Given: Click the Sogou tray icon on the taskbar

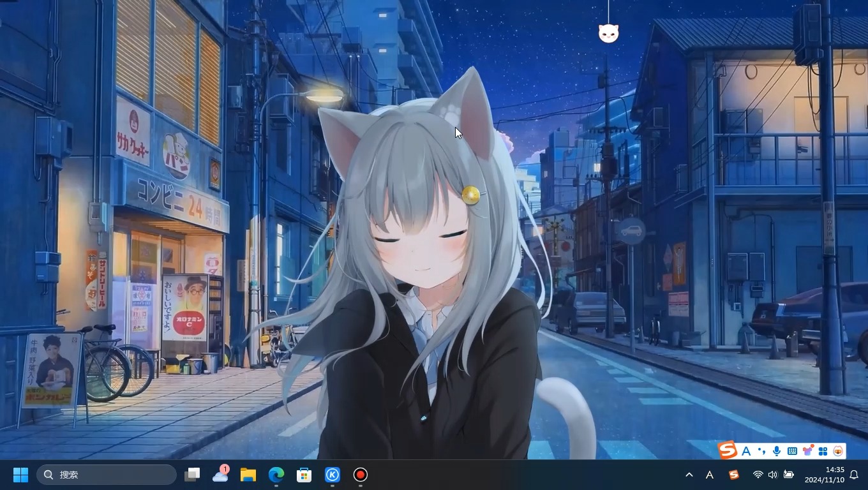Looking at the screenshot, I should [x=734, y=475].
